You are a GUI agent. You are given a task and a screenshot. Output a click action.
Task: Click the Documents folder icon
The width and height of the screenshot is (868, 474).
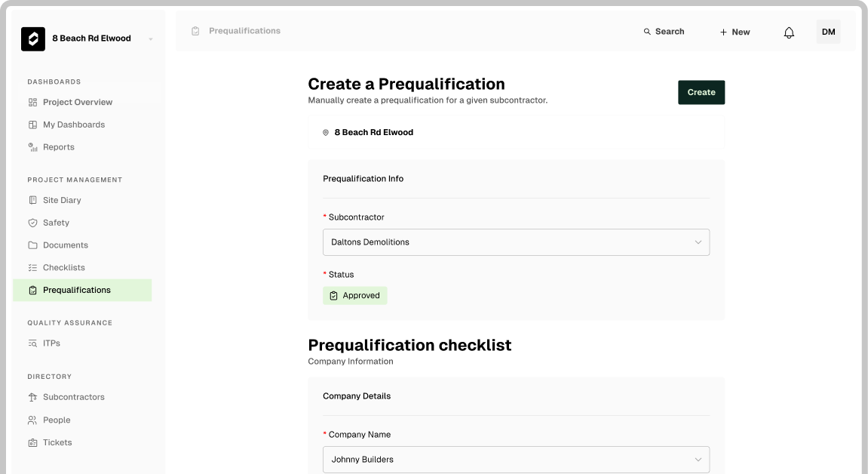pyautogui.click(x=32, y=245)
